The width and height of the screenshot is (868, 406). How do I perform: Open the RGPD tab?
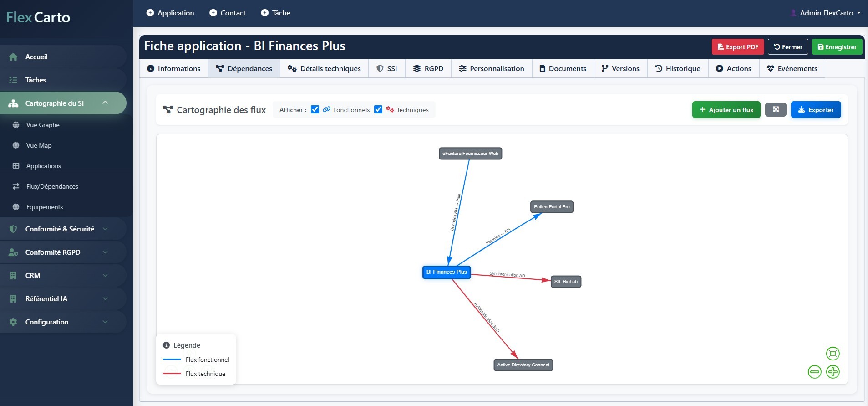428,68
